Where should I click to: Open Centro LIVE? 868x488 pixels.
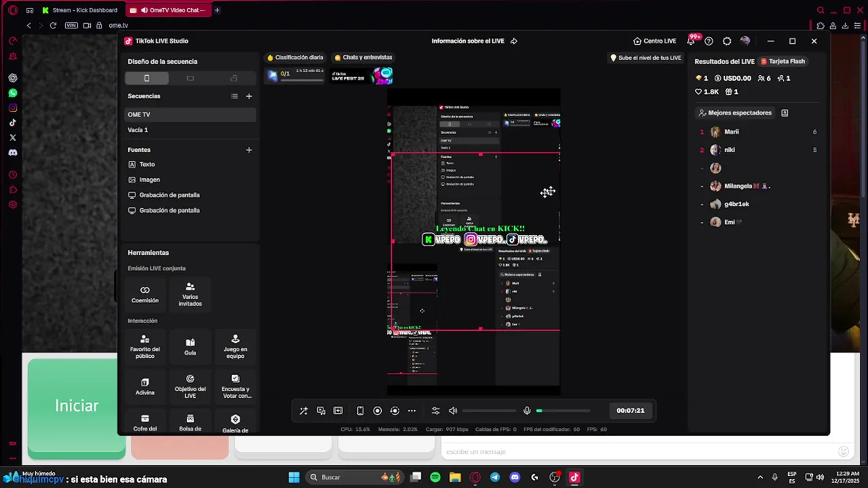pyautogui.click(x=654, y=41)
